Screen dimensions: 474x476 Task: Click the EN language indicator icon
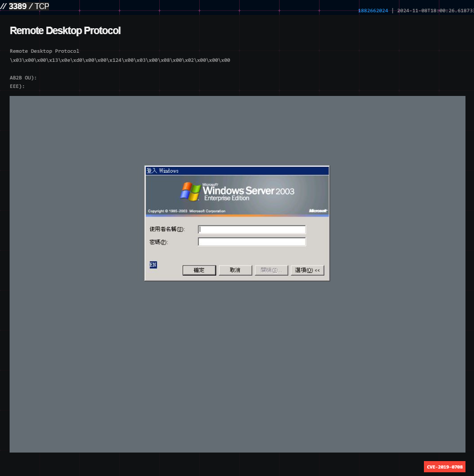coord(153,265)
